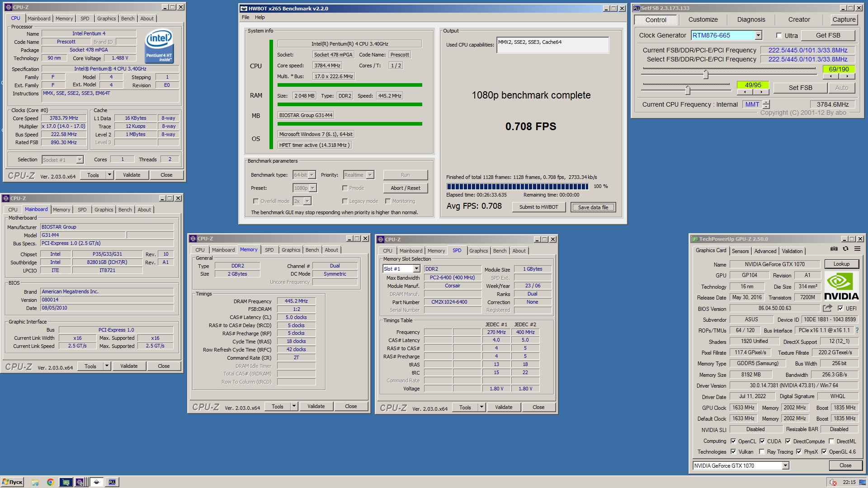
Task: Click Bus Interface question mark icon
Action: coord(857,330)
